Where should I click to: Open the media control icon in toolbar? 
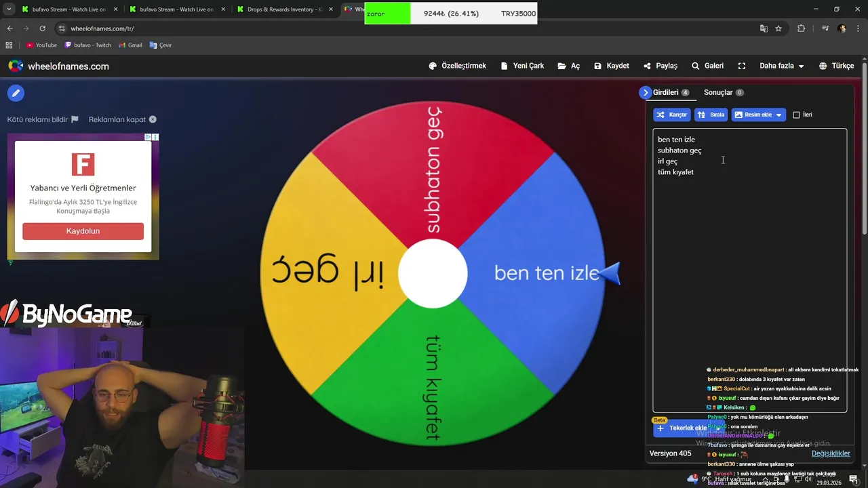coord(825,28)
